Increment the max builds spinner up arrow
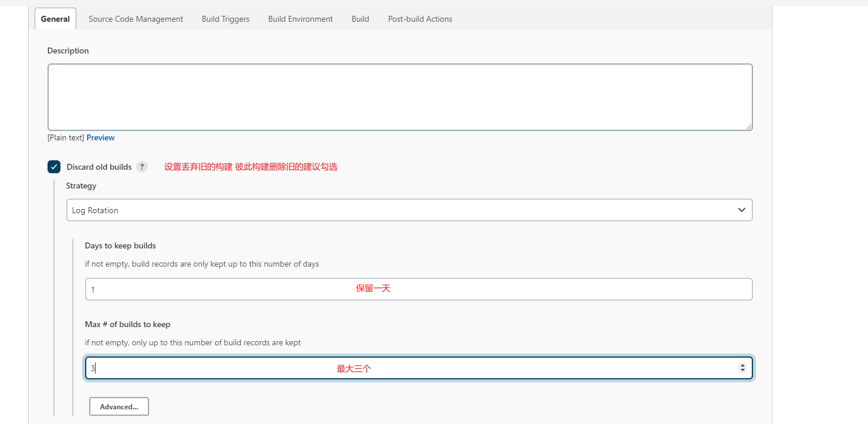868x424 pixels. (742, 365)
